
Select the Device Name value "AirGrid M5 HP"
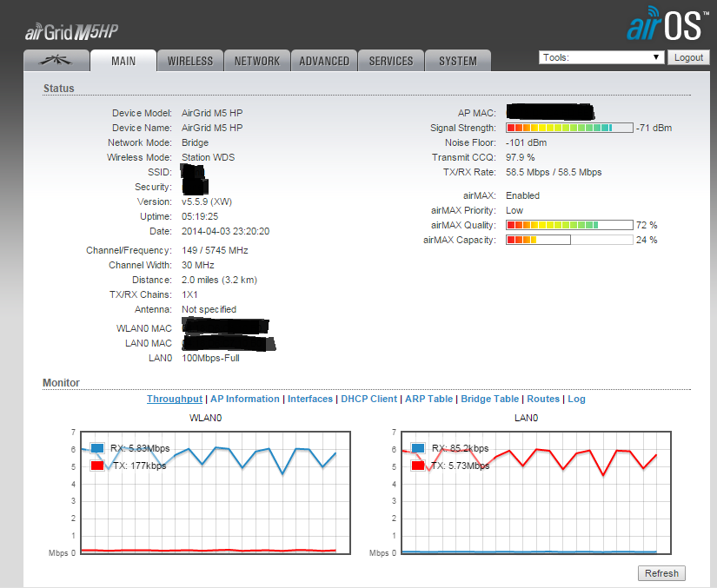pyautogui.click(x=212, y=128)
